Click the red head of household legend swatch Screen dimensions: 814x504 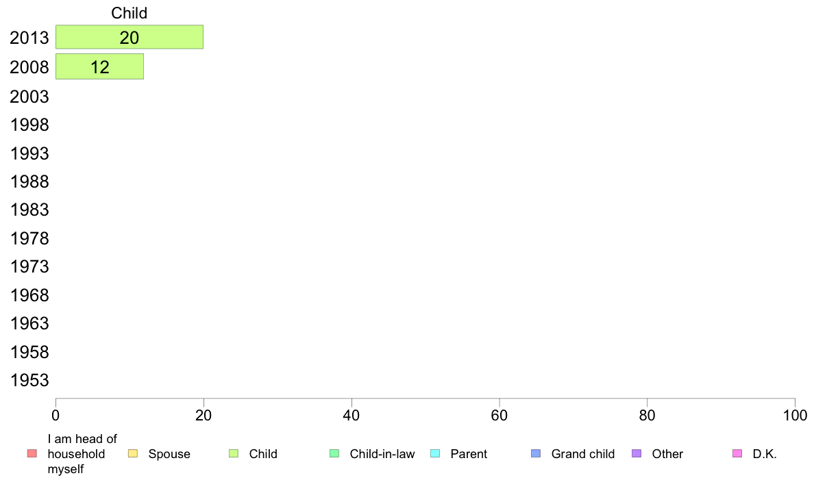(32, 453)
